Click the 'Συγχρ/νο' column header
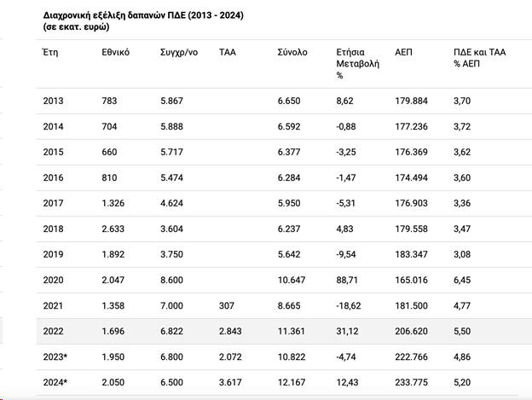The image size is (532, 400). tap(179, 53)
